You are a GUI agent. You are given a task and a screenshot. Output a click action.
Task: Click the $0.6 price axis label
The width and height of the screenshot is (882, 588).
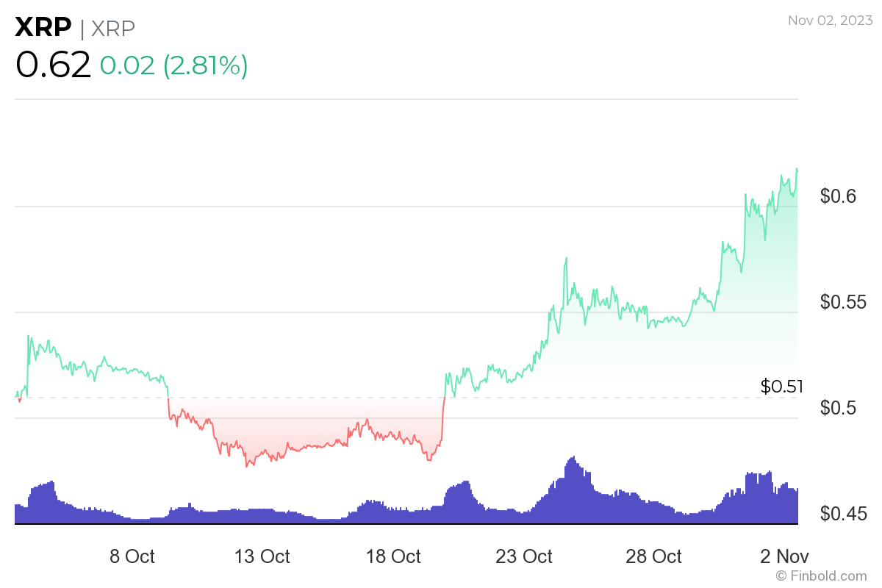tap(839, 196)
